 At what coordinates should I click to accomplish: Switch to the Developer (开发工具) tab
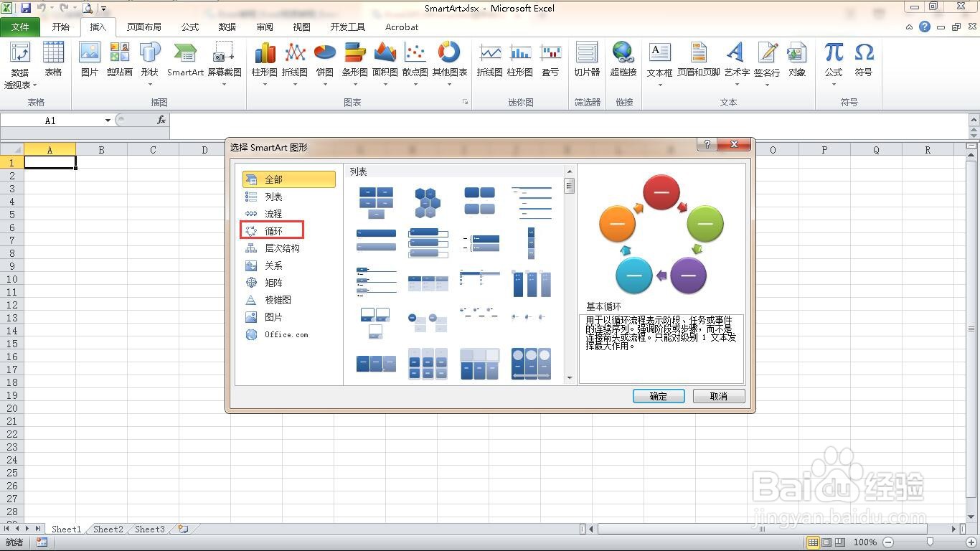(x=348, y=27)
